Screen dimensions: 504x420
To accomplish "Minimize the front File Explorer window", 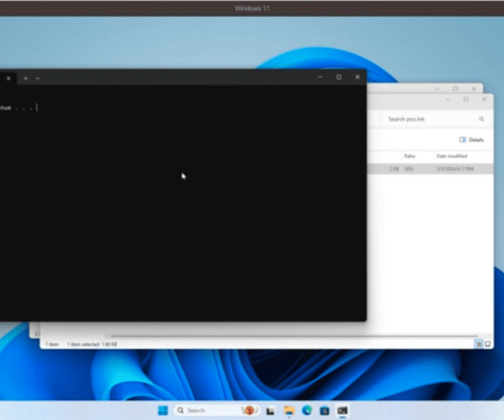I will pyautogui.click(x=448, y=99).
